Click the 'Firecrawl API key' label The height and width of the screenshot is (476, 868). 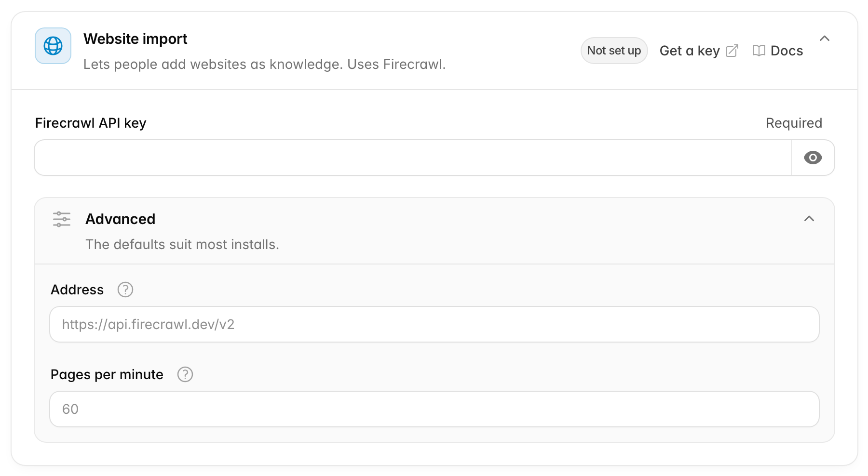91,123
